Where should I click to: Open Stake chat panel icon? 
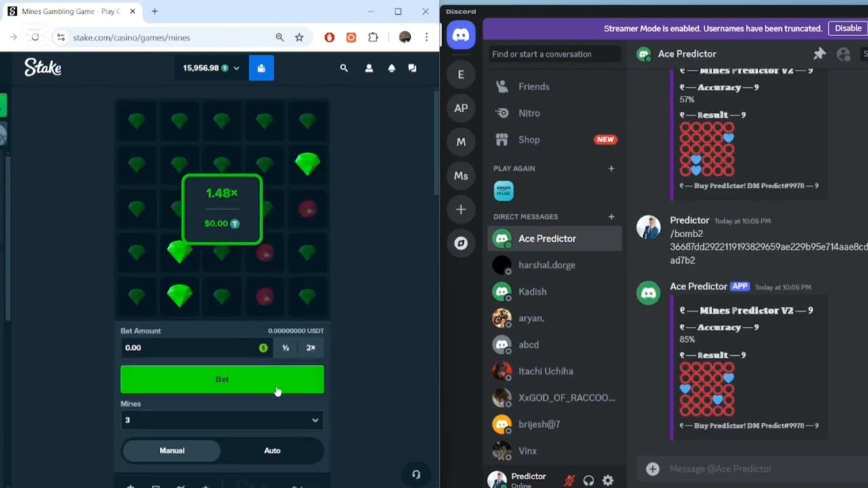click(x=412, y=68)
